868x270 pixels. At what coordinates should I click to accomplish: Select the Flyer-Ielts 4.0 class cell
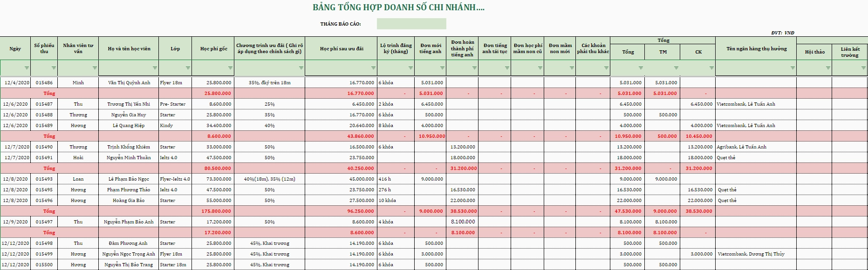[x=175, y=179]
